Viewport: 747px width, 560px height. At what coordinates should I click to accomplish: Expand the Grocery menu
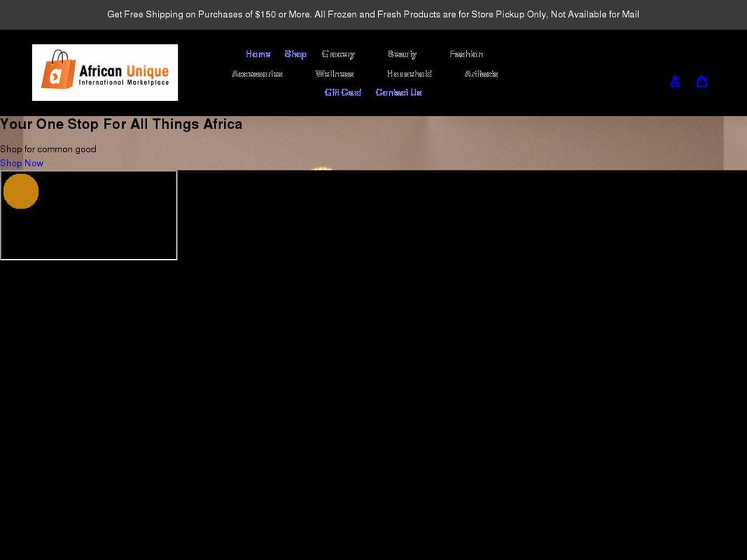click(x=338, y=54)
